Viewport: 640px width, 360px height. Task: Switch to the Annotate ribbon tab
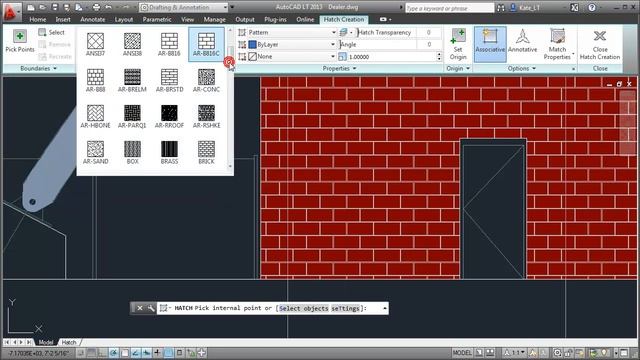(x=93, y=19)
